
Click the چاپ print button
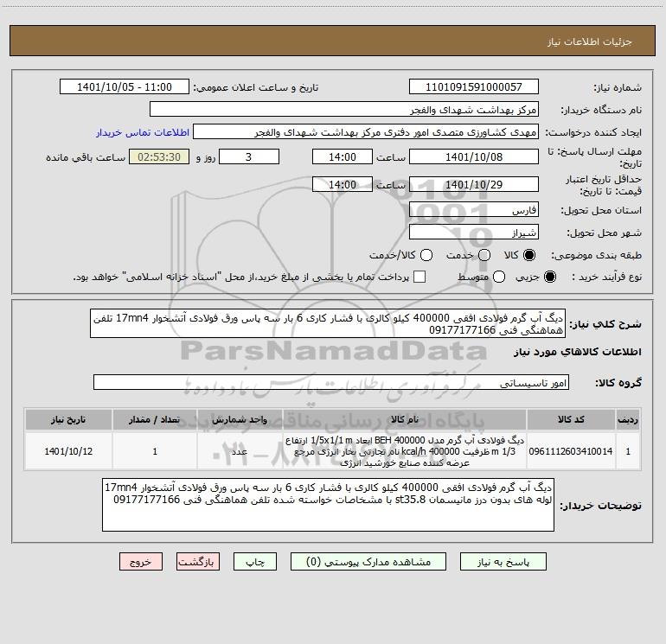tap(255, 562)
